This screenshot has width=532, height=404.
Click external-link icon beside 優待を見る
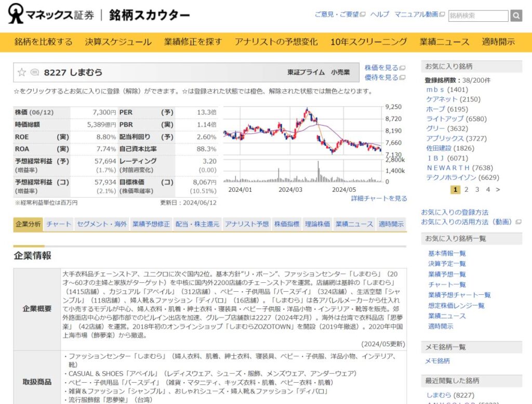tap(403, 78)
